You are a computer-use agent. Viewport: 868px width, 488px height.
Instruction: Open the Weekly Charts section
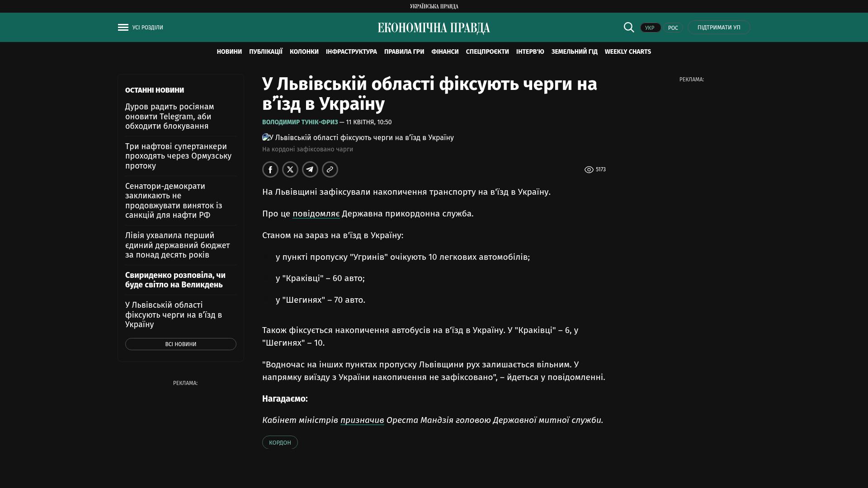coord(627,52)
